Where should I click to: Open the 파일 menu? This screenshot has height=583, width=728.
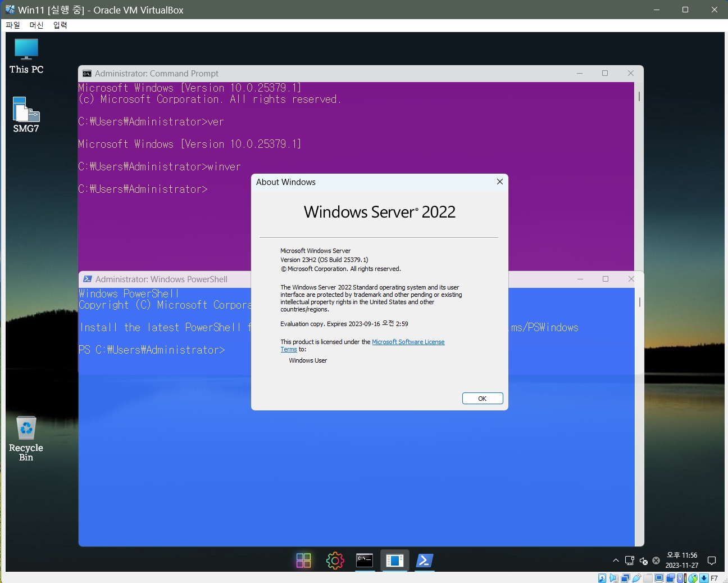pos(13,25)
